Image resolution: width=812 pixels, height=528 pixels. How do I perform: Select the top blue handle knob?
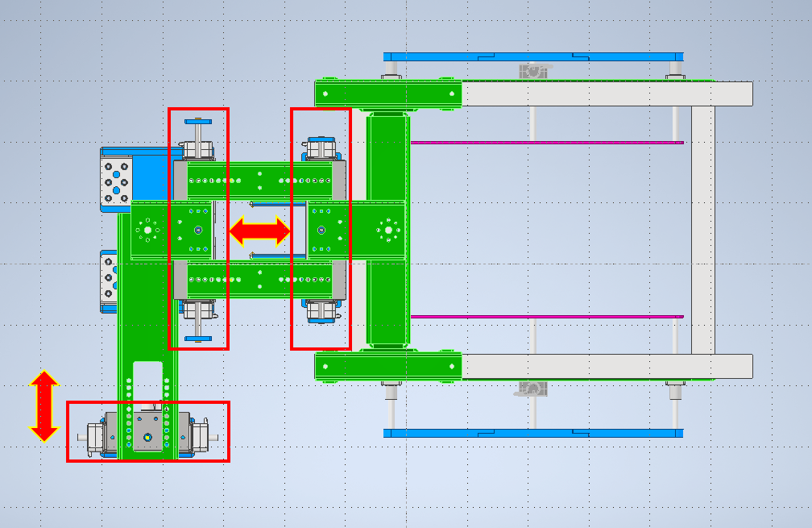click(x=198, y=122)
